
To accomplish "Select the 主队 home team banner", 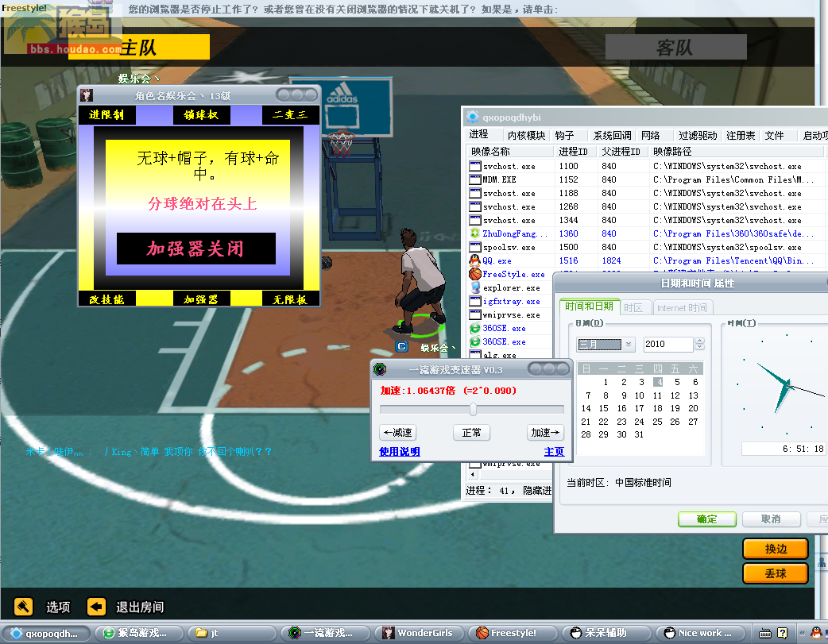I will point(139,47).
